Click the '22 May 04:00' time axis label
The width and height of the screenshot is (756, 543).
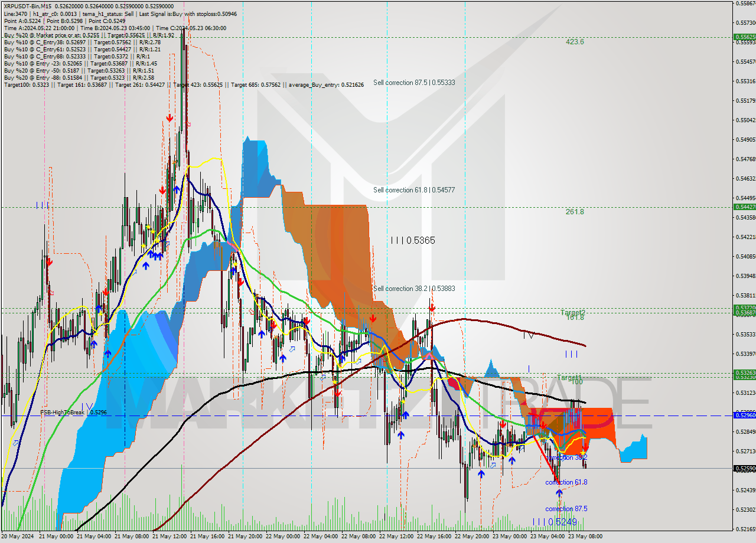[x=321, y=537]
